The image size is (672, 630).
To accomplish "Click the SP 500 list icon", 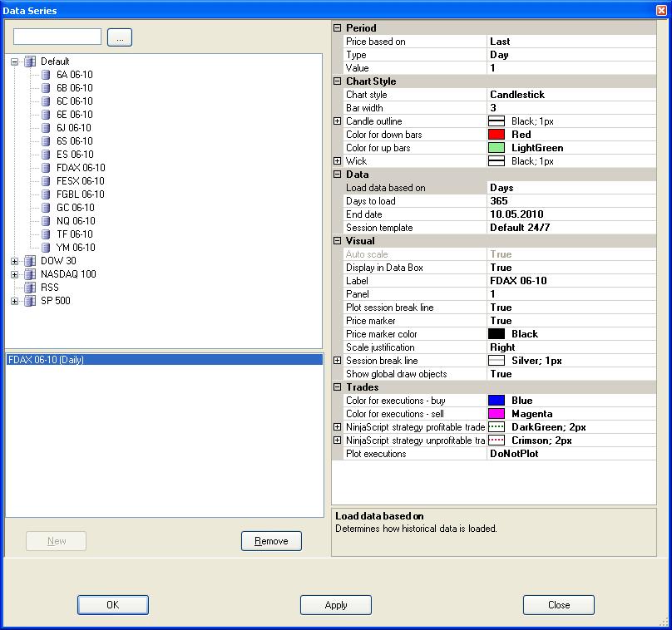I will tap(30, 301).
